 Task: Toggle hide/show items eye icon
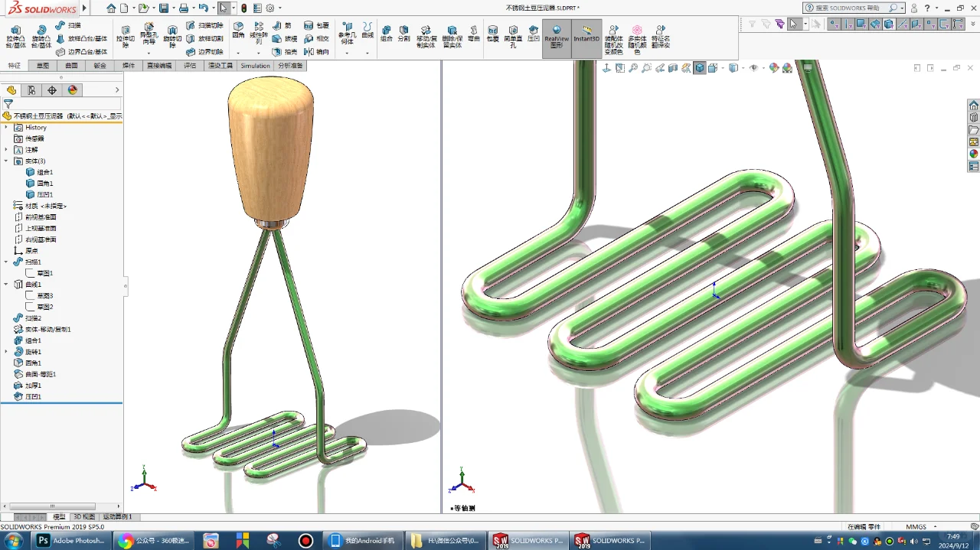pos(753,68)
